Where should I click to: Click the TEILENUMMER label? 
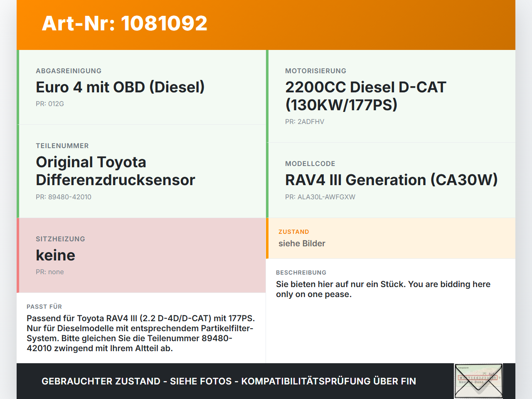tap(62, 146)
